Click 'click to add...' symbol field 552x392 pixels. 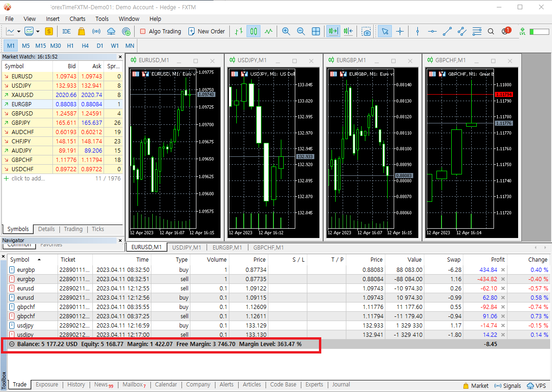(x=28, y=179)
